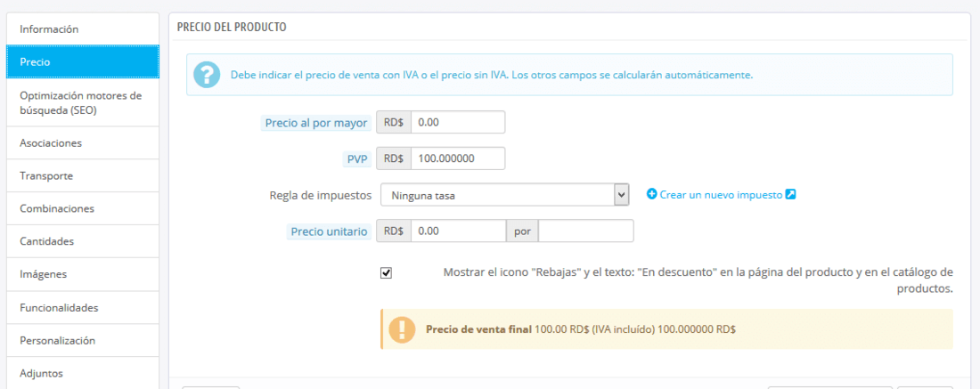
Task: Click the external link icon after nuevo impuesto
Action: (x=790, y=195)
